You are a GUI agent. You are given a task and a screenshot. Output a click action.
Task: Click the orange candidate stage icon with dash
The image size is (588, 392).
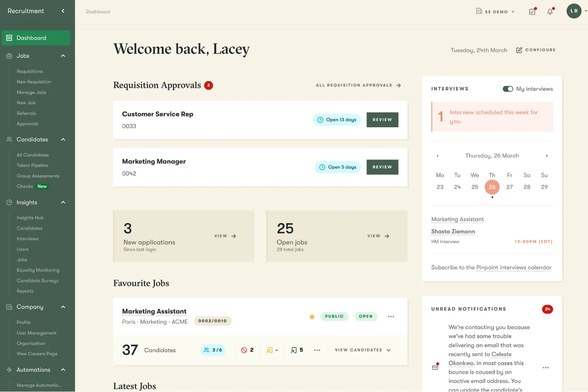pos(270,350)
